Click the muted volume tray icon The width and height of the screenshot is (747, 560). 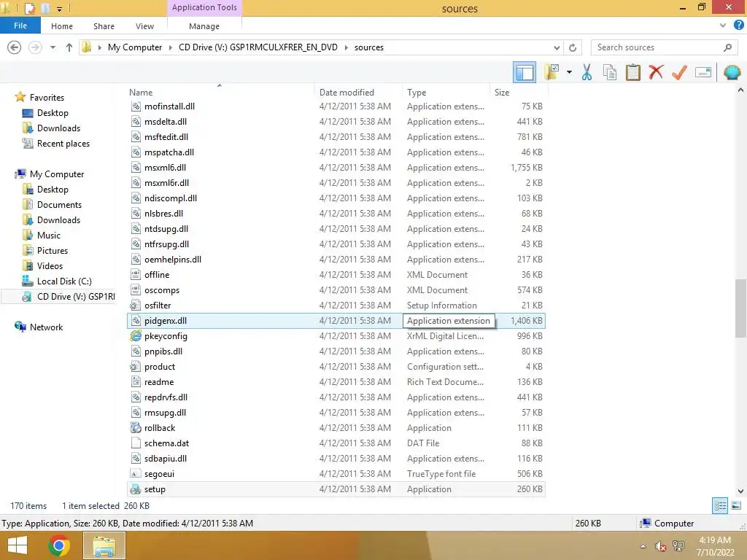[660, 546]
